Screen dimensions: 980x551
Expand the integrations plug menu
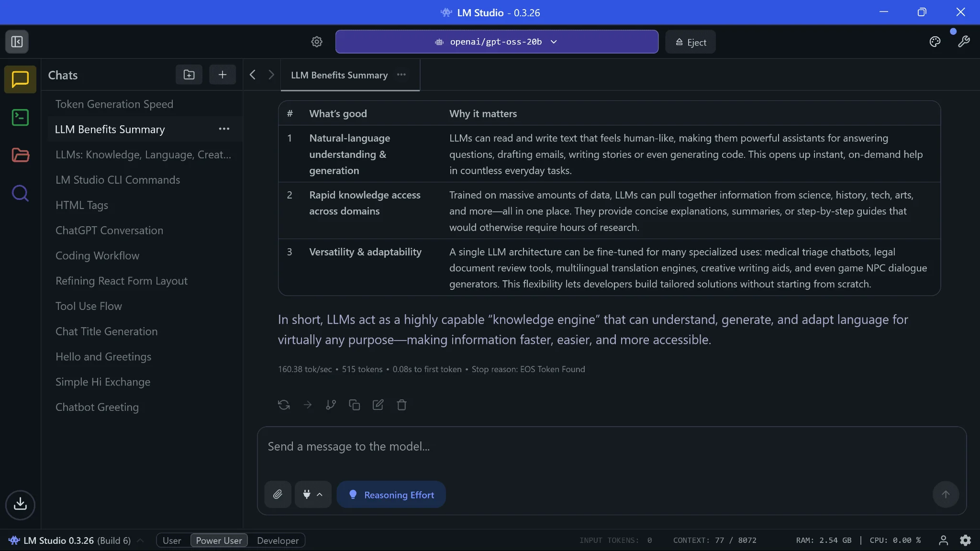(312, 495)
